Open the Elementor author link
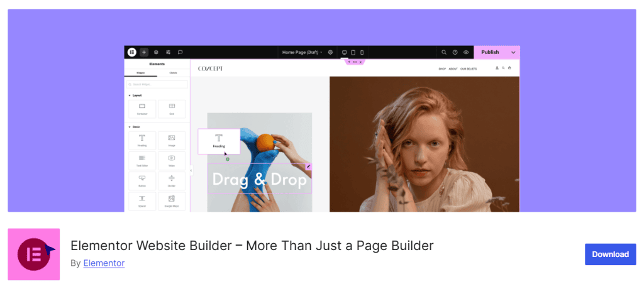 coord(104,263)
